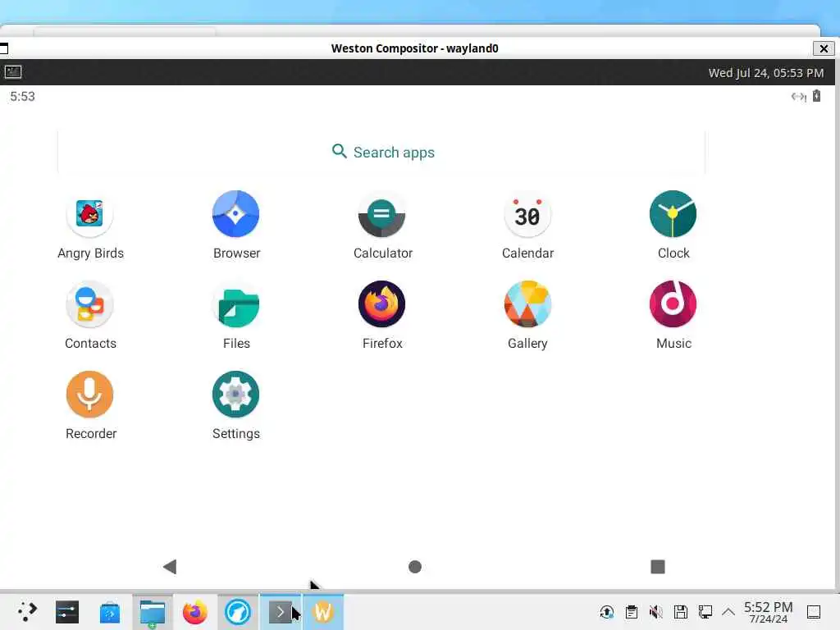Image resolution: width=840 pixels, height=630 pixels.
Task: Open the Files app in Android
Action: (235, 304)
